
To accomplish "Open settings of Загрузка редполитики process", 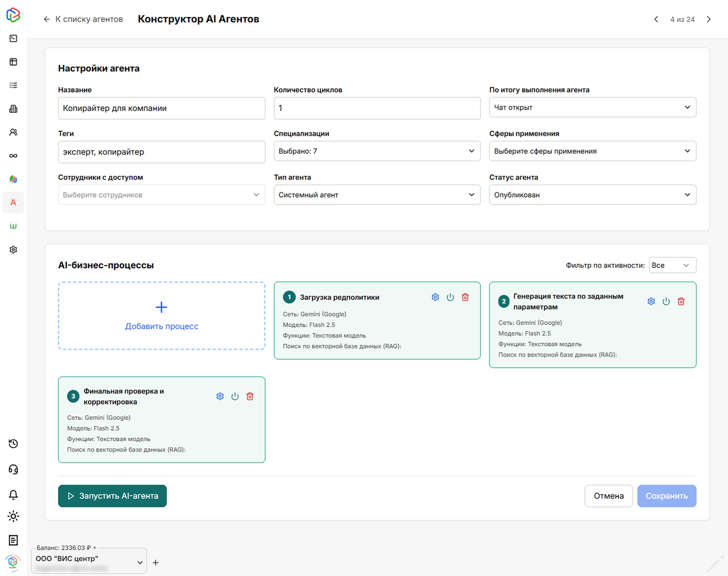I will (435, 297).
